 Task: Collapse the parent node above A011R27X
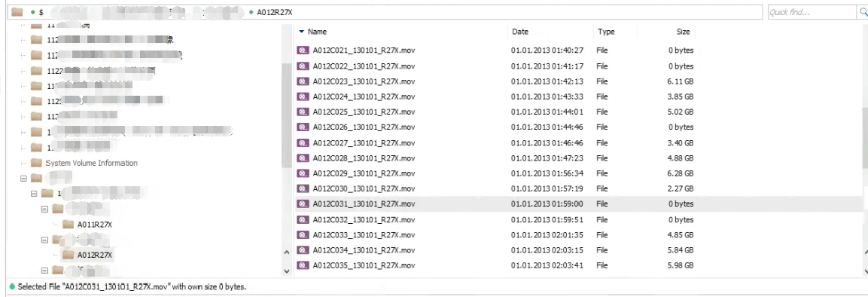(45, 210)
